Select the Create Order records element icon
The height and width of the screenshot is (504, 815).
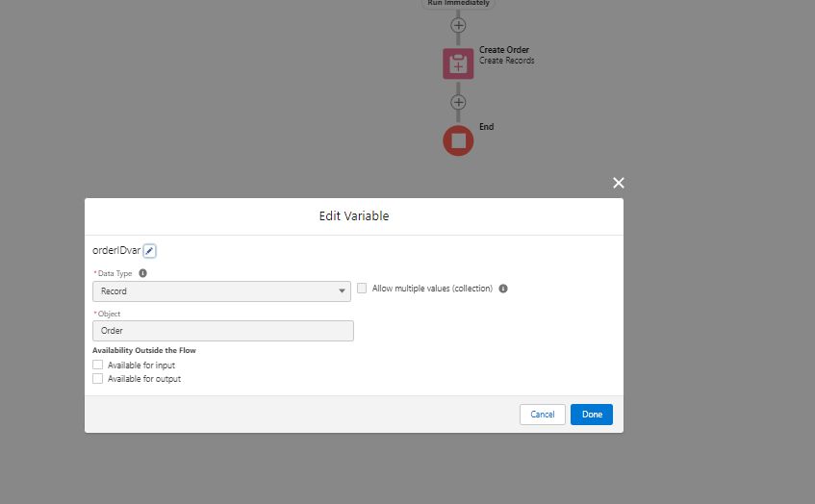point(458,64)
